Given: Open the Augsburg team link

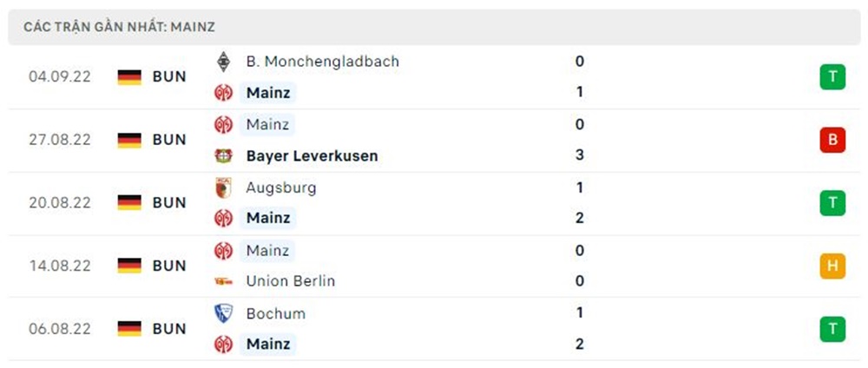Looking at the screenshot, I should coord(280,187).
